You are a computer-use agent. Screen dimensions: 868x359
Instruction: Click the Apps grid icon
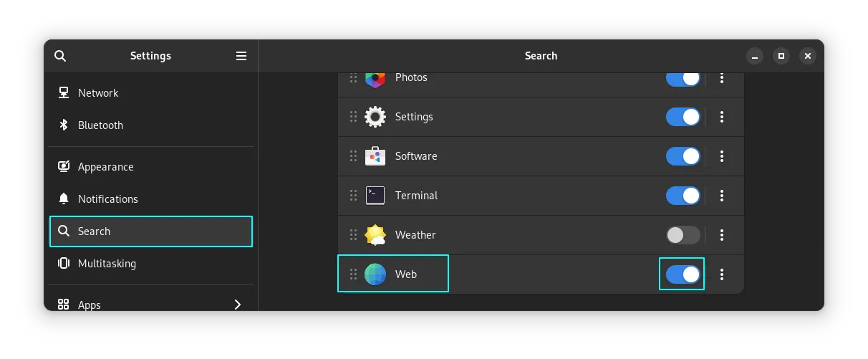point(64,305)
